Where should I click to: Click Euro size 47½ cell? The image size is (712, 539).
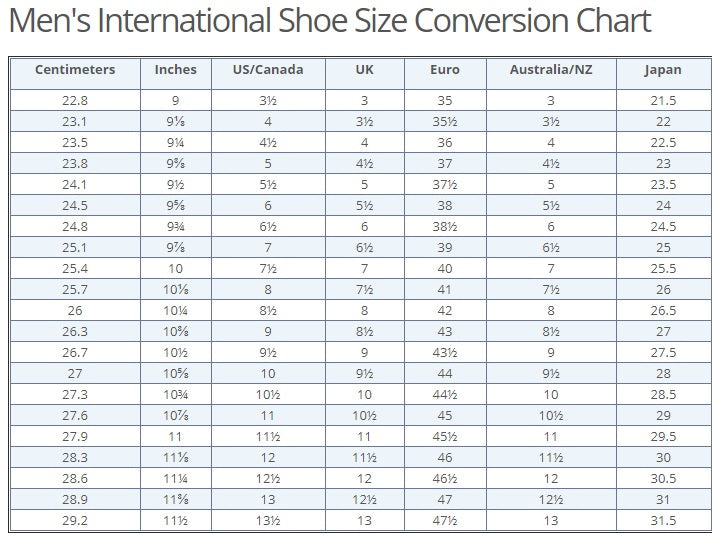pyautogui.click(x=445, y=521)
